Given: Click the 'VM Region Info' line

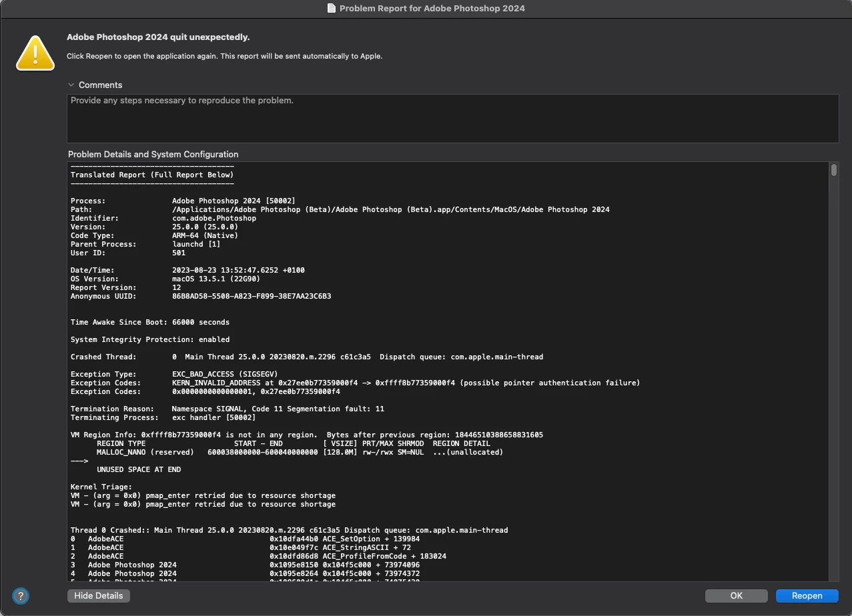Looking at the screenshot, I should [x=307, y=435].
